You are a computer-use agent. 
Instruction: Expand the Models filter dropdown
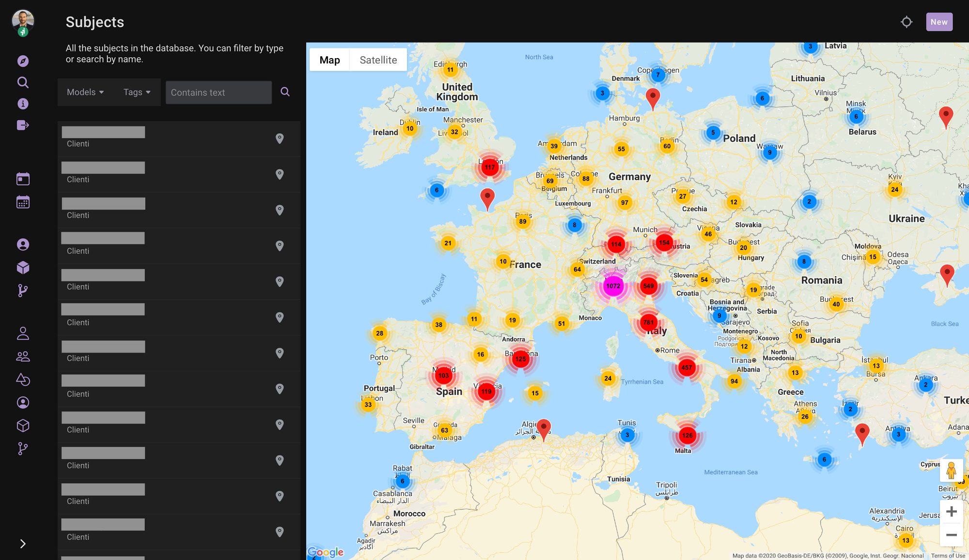pyautogui.click(x=85, y=92)
